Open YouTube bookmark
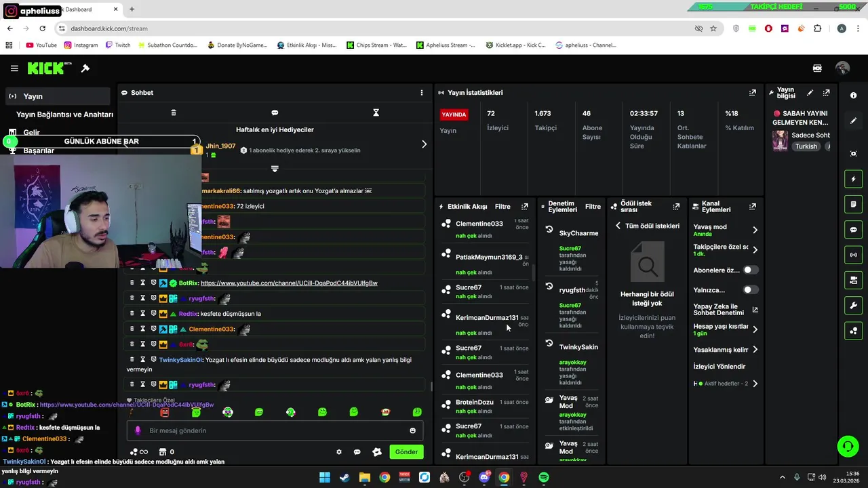 [41, 45]
